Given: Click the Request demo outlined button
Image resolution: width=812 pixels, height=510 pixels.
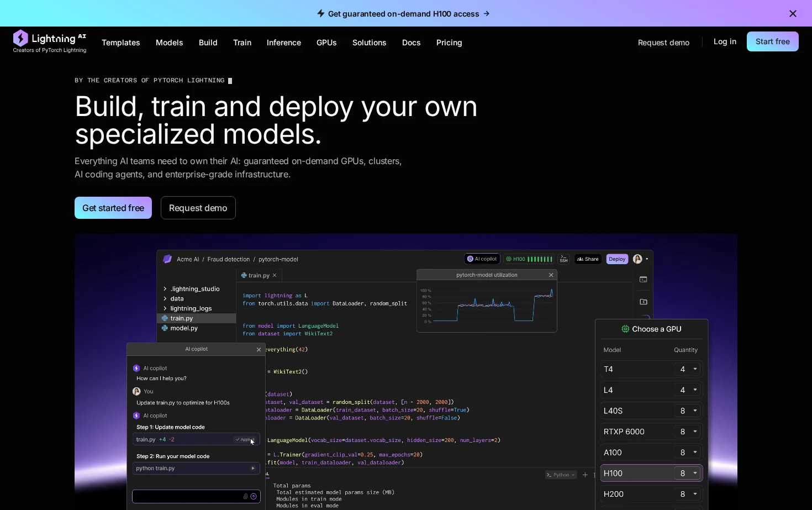Looking at the screenshot, I should tap(198, 208).
